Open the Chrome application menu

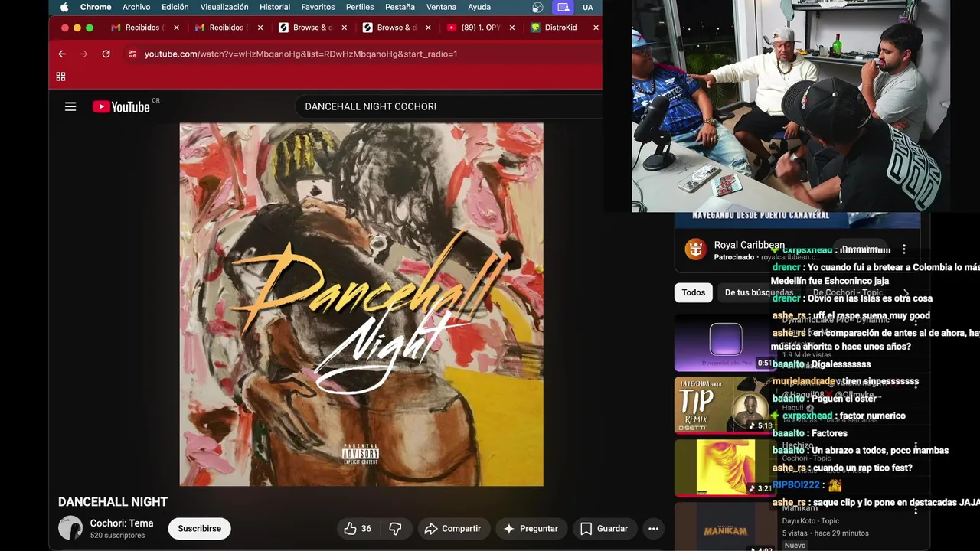(96, 7)
